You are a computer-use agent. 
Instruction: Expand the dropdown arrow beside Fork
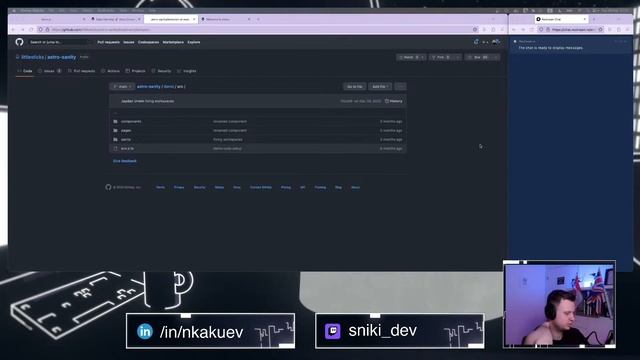coord(458,57)
